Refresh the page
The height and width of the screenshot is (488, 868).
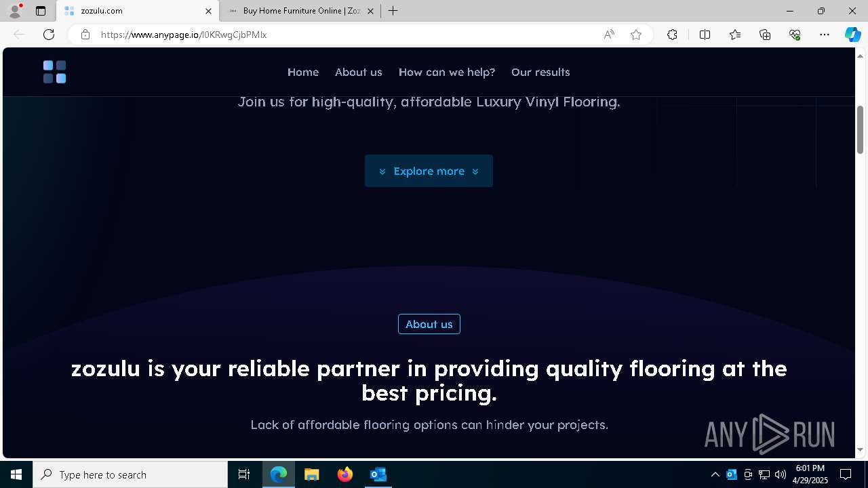coord(49,35)
